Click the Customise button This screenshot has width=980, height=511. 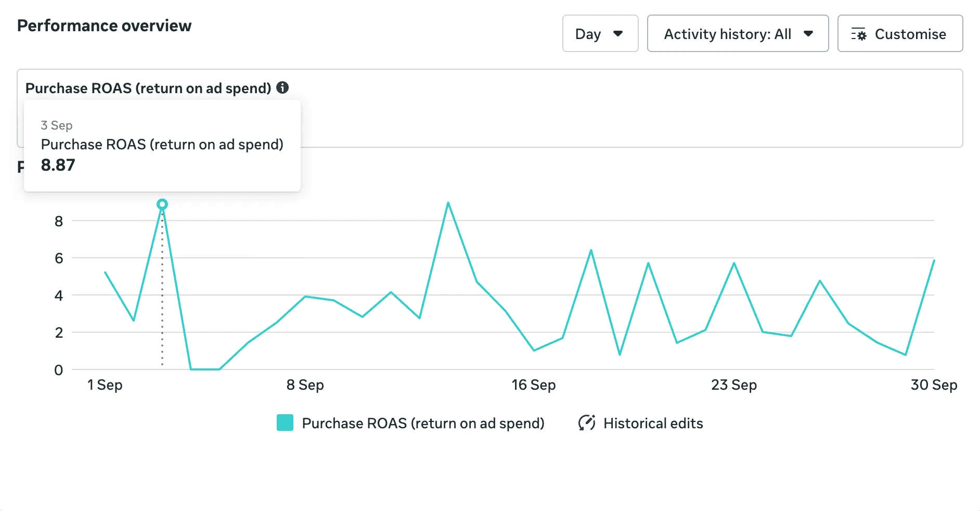[x=900, y=34]
